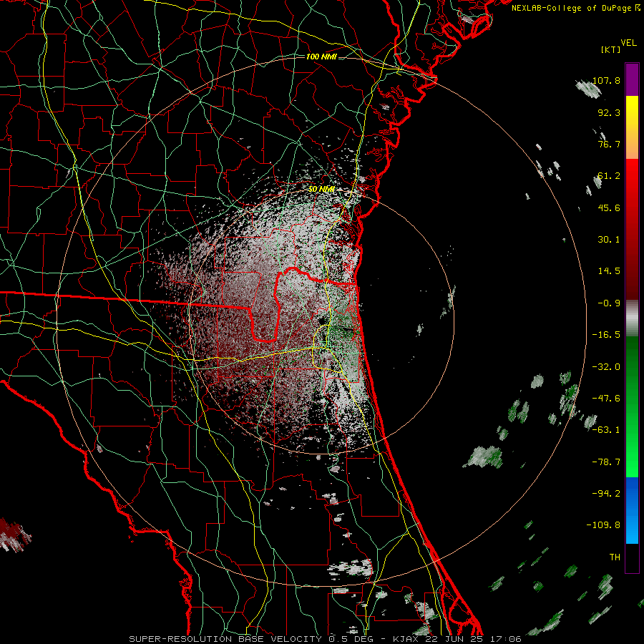Image resolution: width=644 pixels, height=644 pixels.
Task: Click the blue segment of the color bar
Action: tap(632, 510)
